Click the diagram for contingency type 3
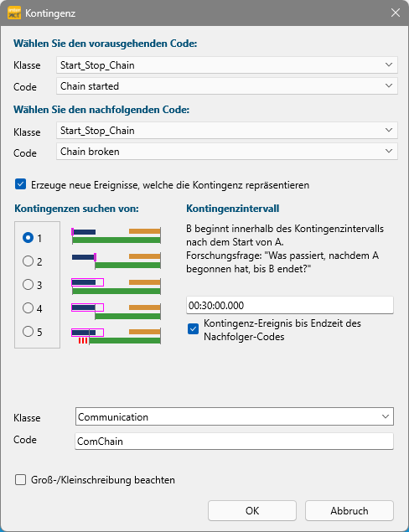The image size is (409, 532). (x=116, y=287)
